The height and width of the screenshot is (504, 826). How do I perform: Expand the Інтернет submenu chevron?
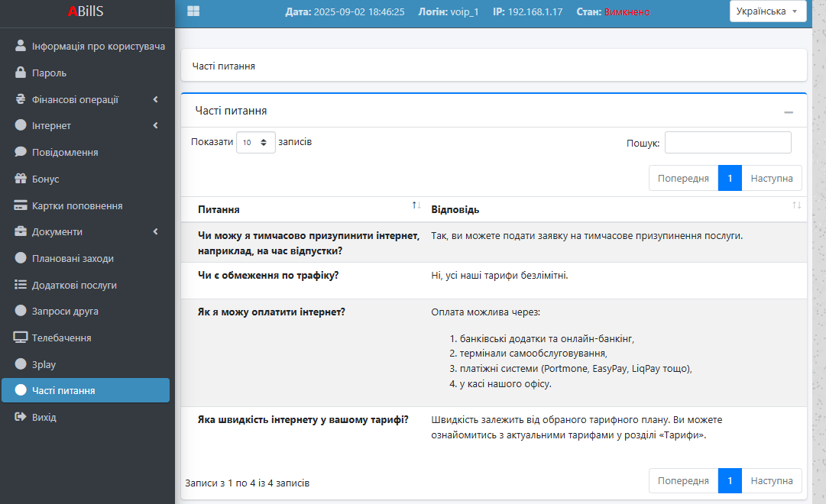click(x=155, y=124)
